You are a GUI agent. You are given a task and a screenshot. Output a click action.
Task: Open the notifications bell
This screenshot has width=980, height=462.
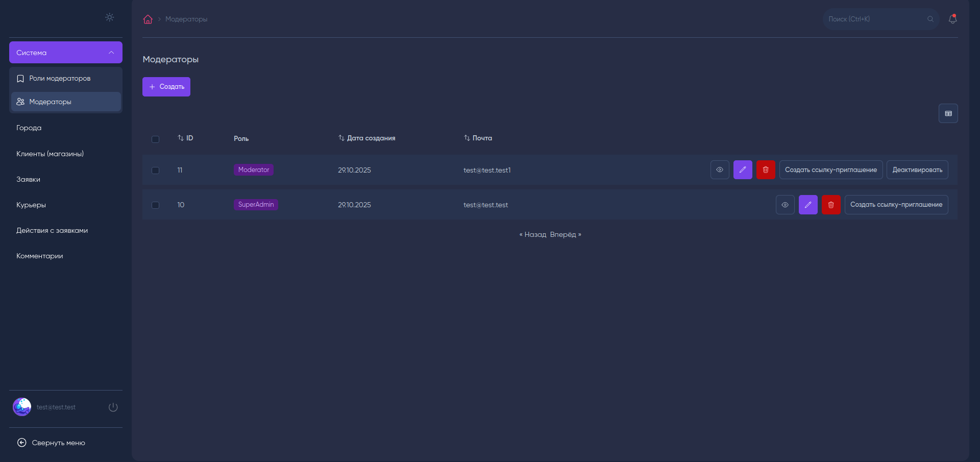[952, 19]
